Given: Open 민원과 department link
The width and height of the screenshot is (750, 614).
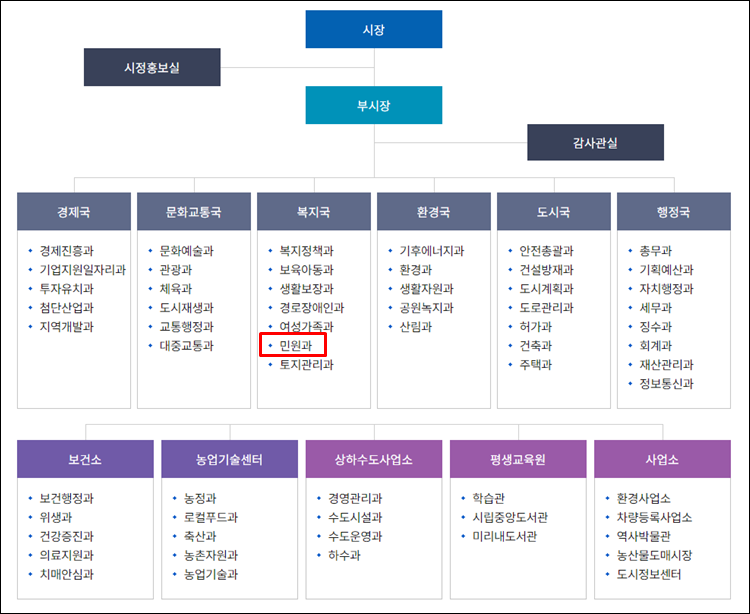Looking at the screenshot, I should click(296, 345).
